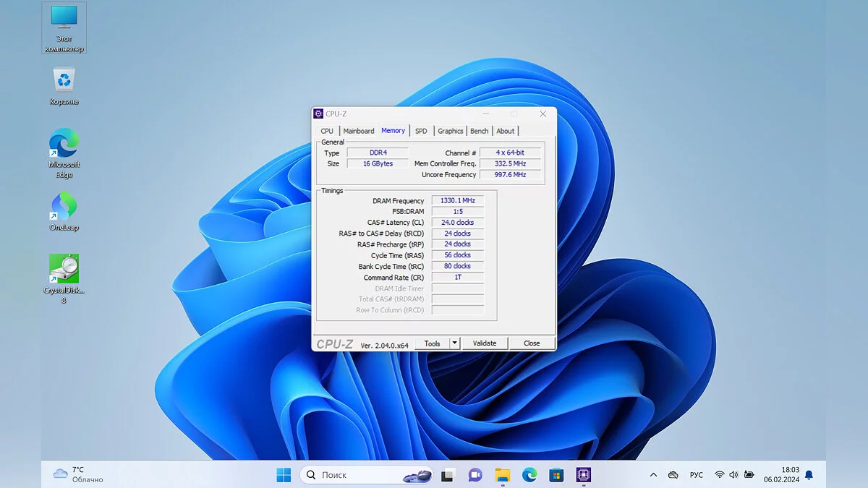The image size is (868, 488).
Task: Open the Bench tab
Action: pyautogui.click(x=479, y=131)
